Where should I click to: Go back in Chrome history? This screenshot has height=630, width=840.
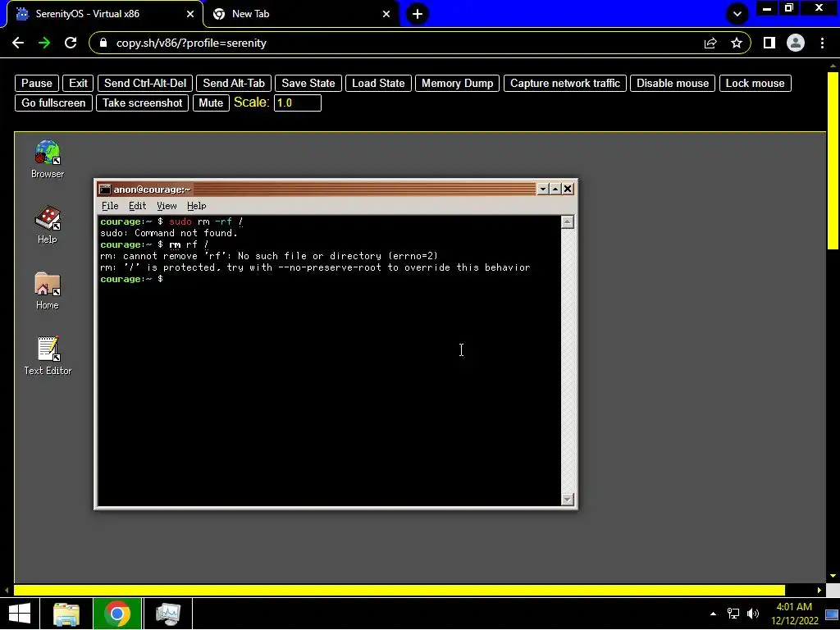point(18,43)
